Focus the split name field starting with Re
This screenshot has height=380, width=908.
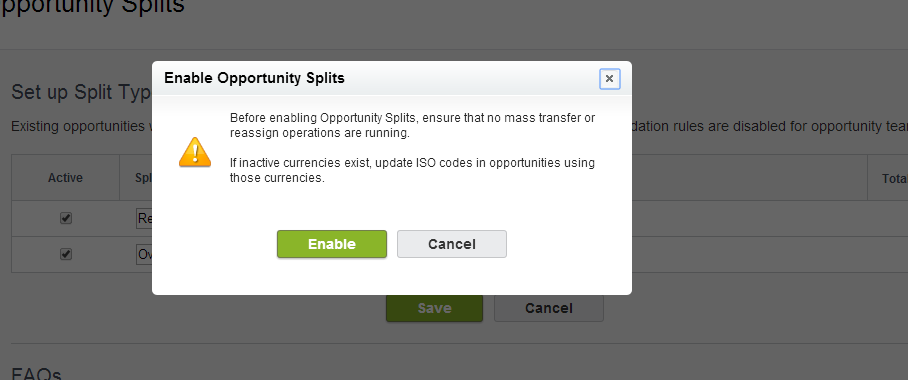[144, 219]
